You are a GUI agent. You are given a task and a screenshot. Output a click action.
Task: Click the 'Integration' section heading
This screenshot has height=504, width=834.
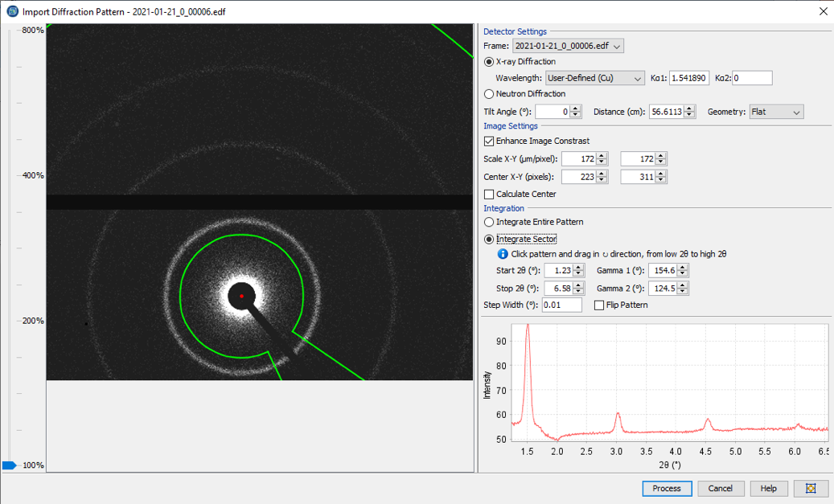[503, 208]
